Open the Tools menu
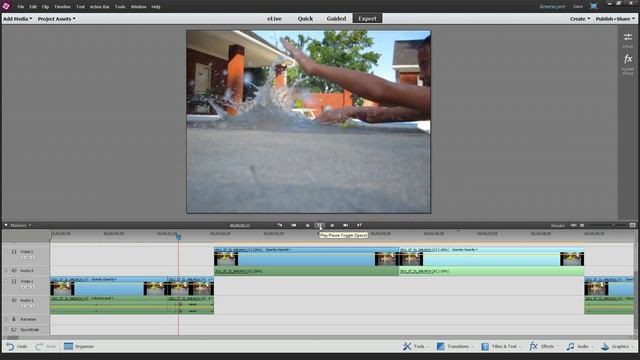 tap(120, 7)
